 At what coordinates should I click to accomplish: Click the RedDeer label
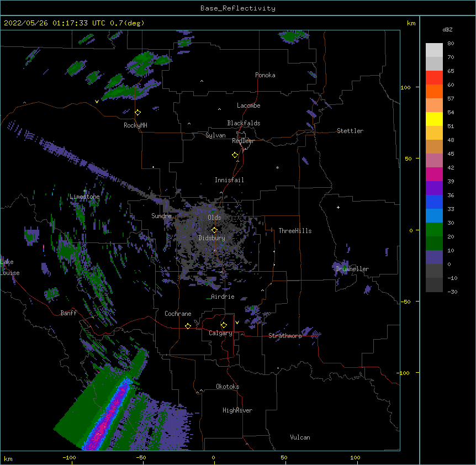coord(243,141)
